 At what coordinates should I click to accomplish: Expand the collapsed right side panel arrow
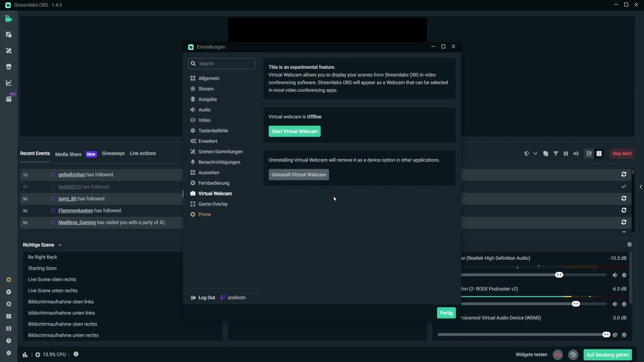(641, 187)
